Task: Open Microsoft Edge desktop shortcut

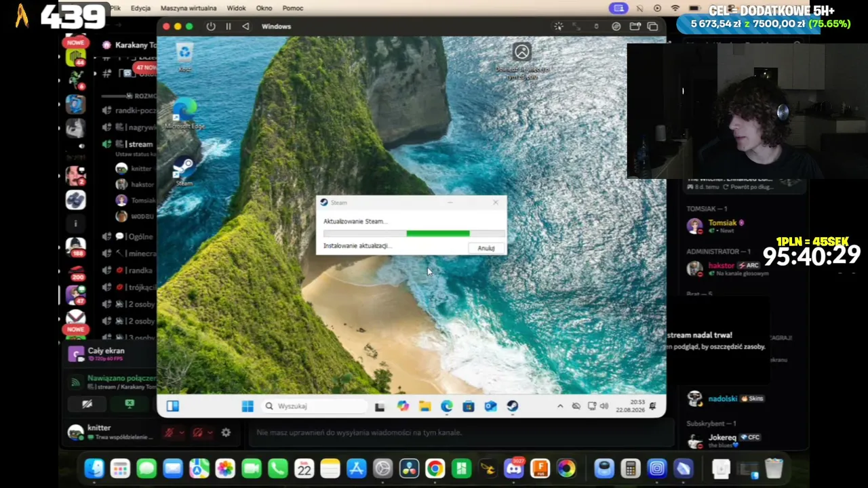Action: click(184, 113)
